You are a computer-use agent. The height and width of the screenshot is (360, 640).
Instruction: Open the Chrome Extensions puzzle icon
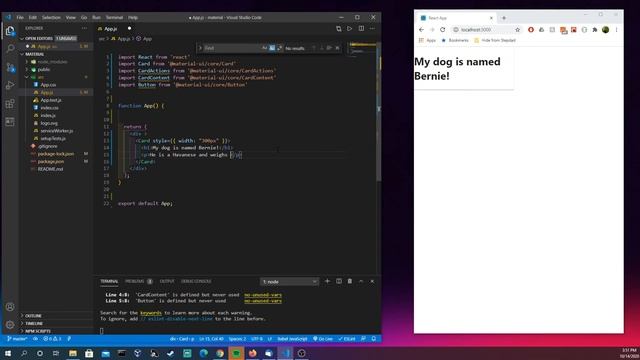595,29
